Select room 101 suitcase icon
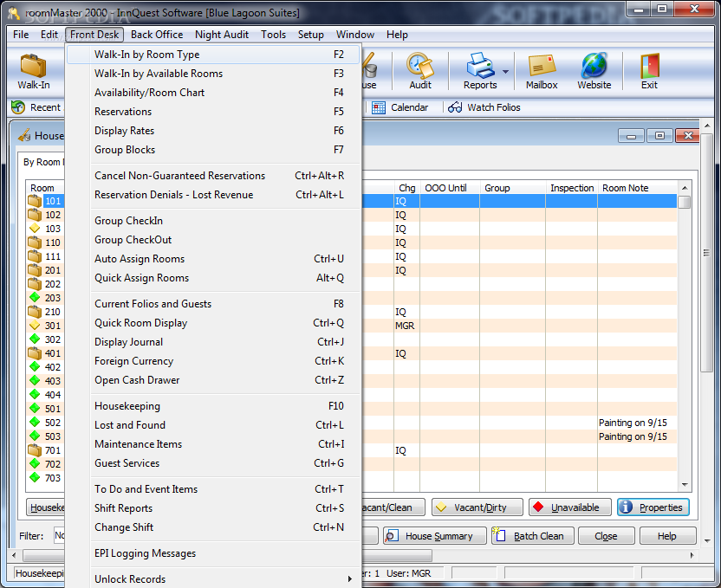This screenshot has height=588, width=721. pyautogui.click(x=35, y=201)
